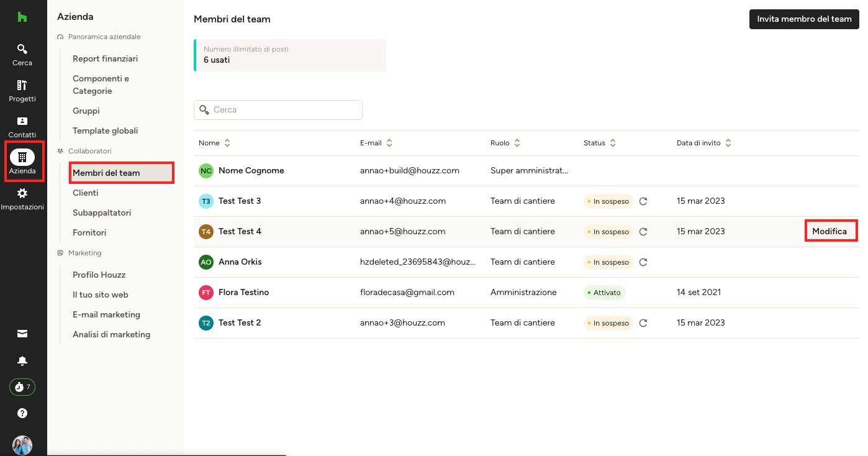Open Report finanziari menu item
868x456 pixels.
click(x=105, y=58)
